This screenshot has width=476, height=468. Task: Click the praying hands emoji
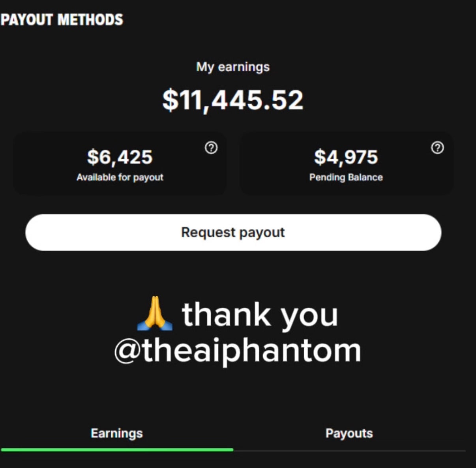click(x=155, y=314)
